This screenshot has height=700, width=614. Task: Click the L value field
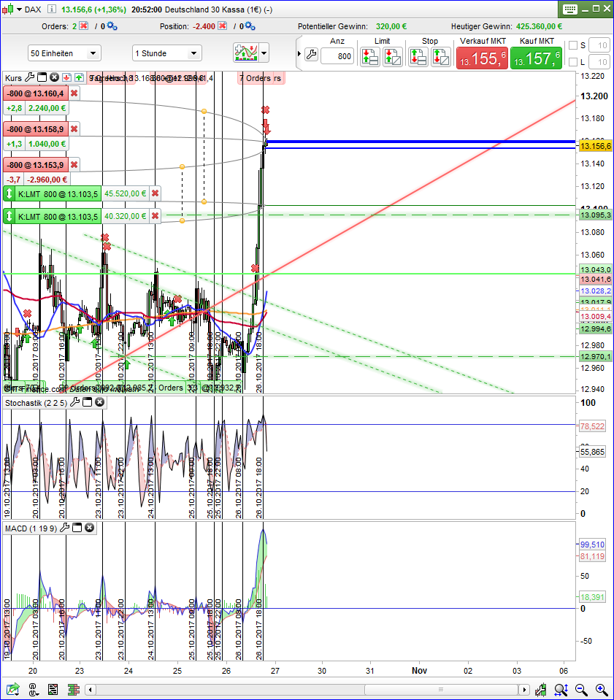[x=599, y=61]
